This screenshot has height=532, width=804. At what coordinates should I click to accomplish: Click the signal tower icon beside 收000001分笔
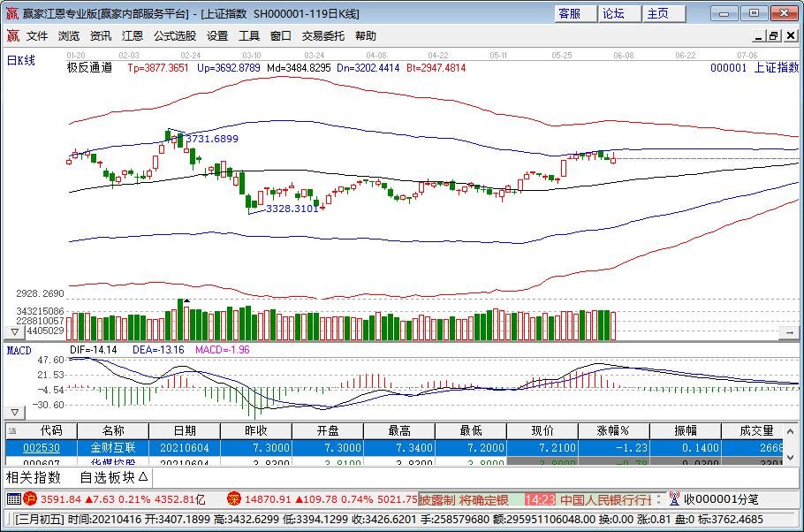tap(674, 498)
